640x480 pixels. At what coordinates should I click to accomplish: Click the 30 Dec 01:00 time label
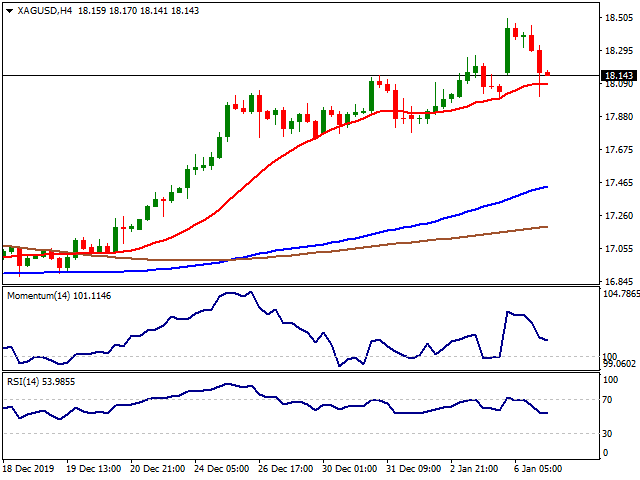(349, 469)
